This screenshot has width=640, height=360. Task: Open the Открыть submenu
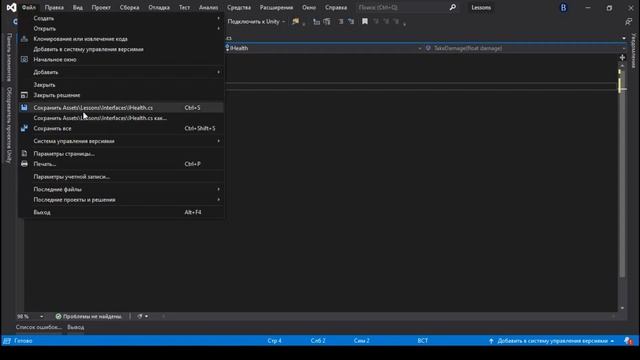click(120, 29)
